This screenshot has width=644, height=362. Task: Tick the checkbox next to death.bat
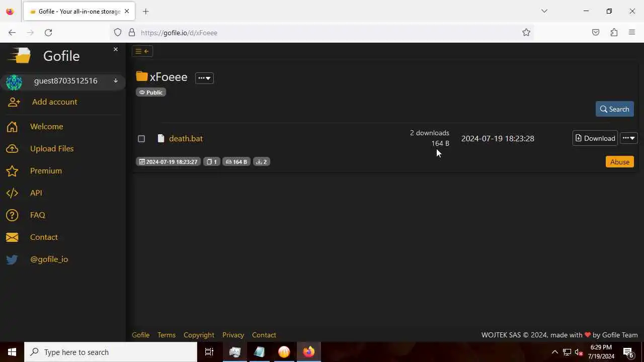141,139
